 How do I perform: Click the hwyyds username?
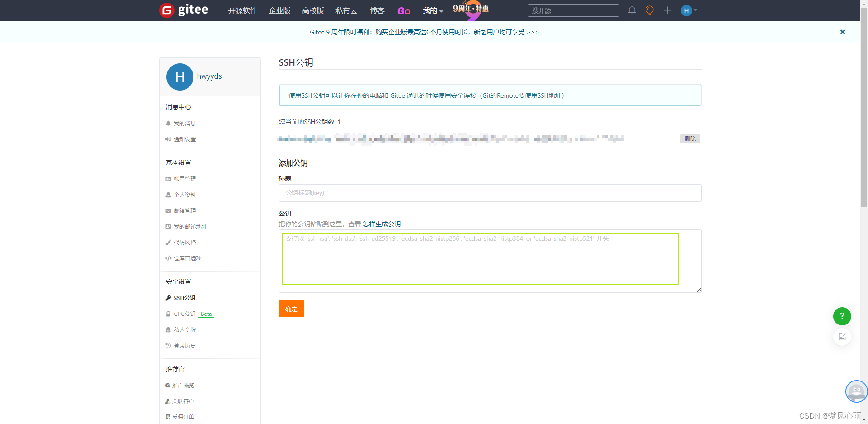pyautogui.click(x=209, y=76)
